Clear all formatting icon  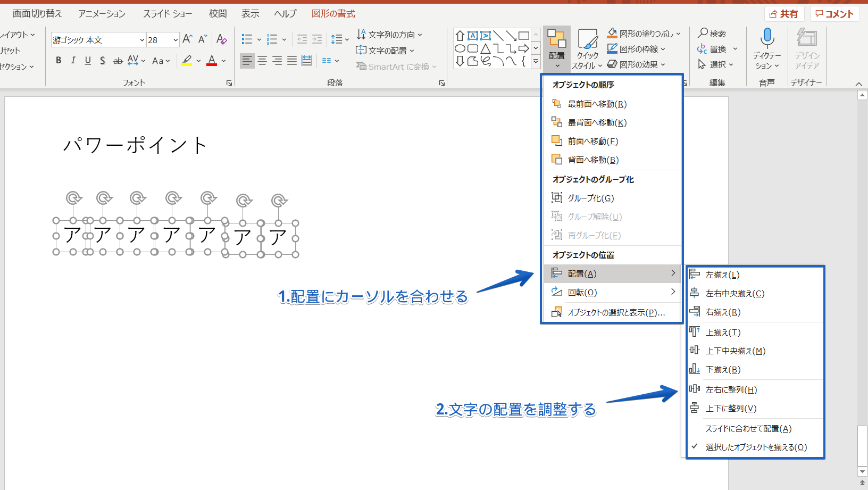point(222,39)
